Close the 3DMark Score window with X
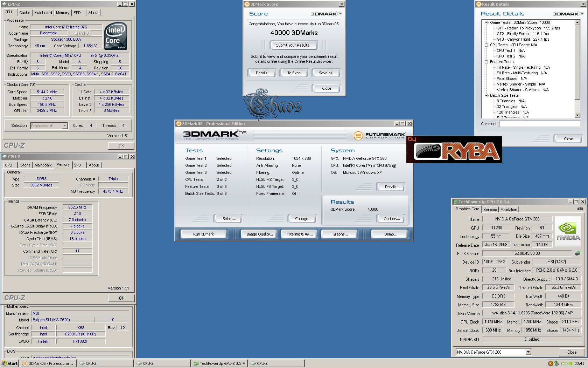588x368 pixels. (x=342, y=4)
